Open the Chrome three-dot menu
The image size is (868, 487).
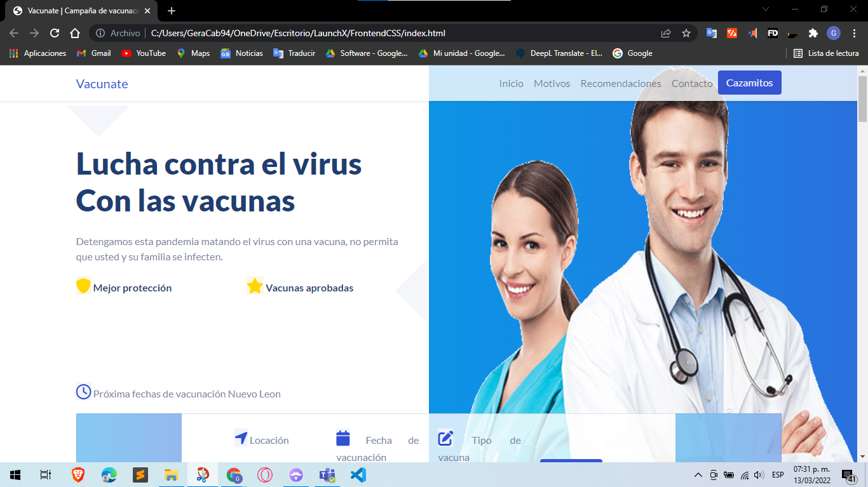pyautogui.click(x=855, y=33)
